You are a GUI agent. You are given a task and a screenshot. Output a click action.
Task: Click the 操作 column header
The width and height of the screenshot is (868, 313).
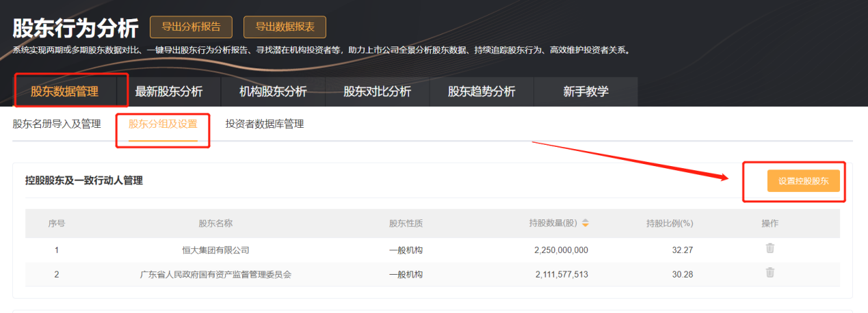click(770, 223)
